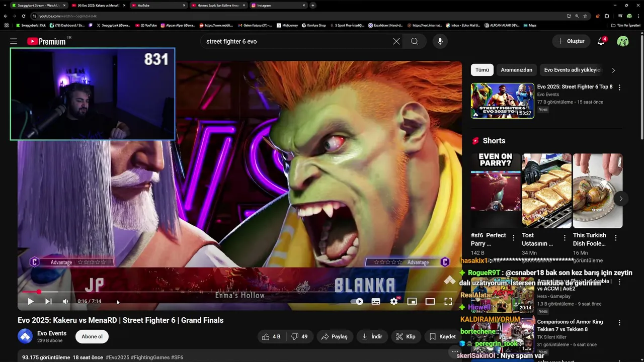Switch to miniplayer mode
Viewport: 644px width, 362px height.
tap(412, 302)
